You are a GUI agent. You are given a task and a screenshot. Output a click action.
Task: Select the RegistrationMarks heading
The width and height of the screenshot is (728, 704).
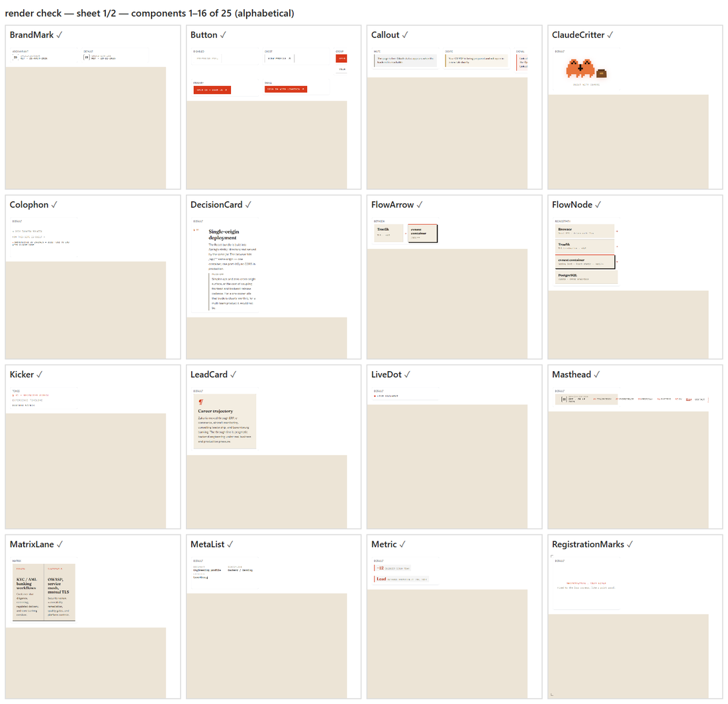pyautogui.click(x=588, y=545)
